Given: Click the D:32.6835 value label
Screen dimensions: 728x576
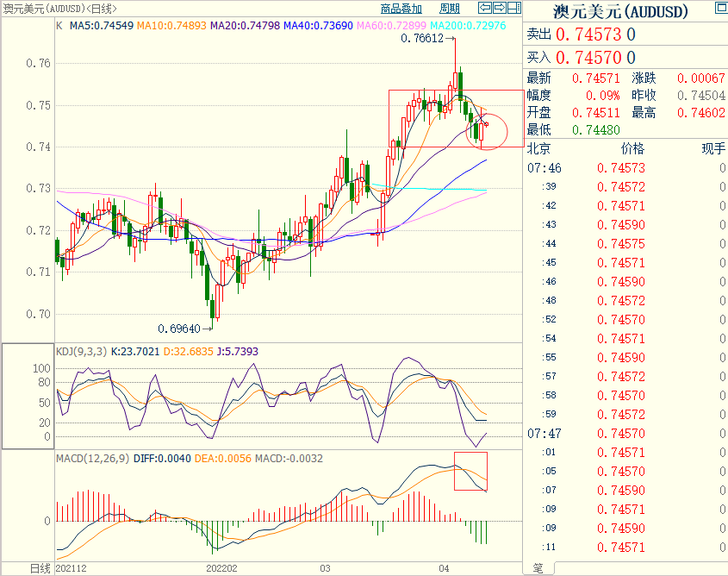Looking at the screenshot, I should pyautogui.click(x=189, y=352).
